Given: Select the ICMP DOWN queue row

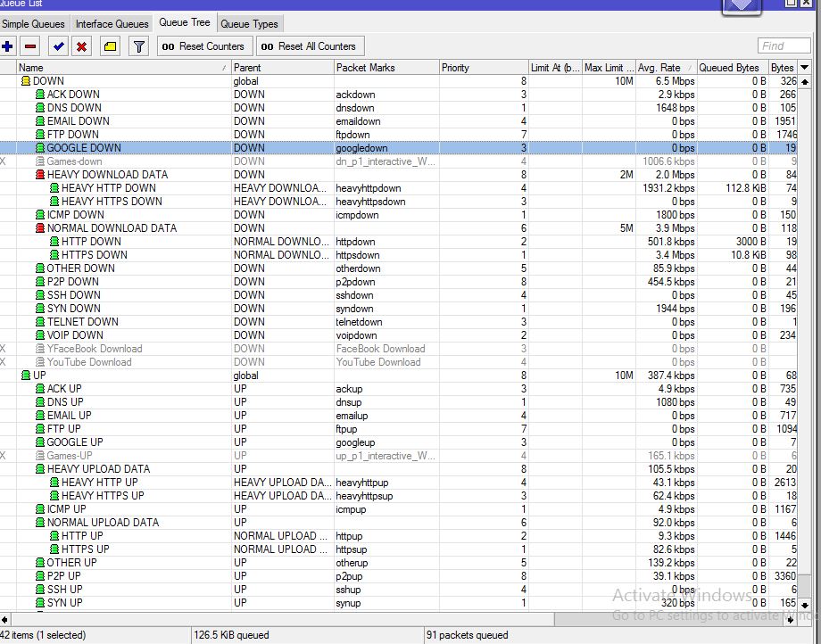Looking at the screenshot, I should click(x=399, y=215).
